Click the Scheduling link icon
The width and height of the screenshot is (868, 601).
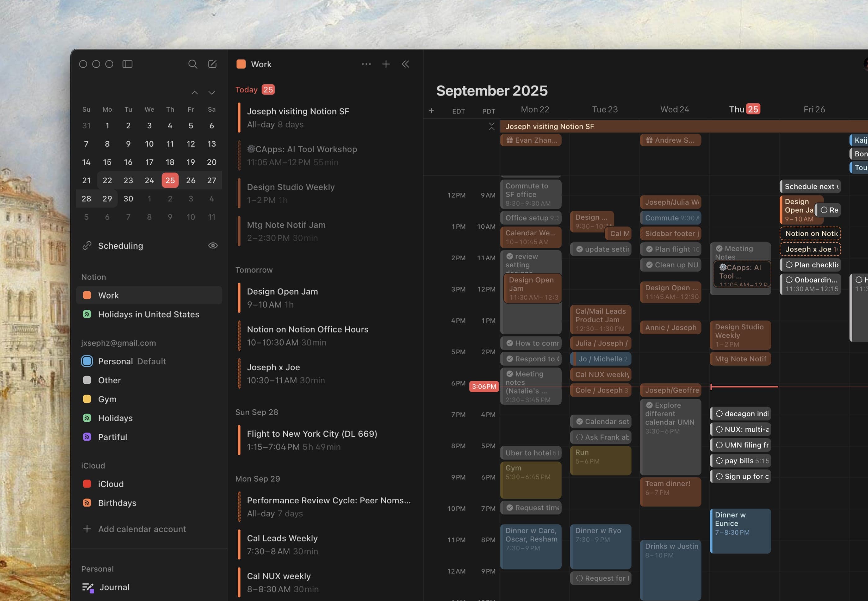point(87,246)
